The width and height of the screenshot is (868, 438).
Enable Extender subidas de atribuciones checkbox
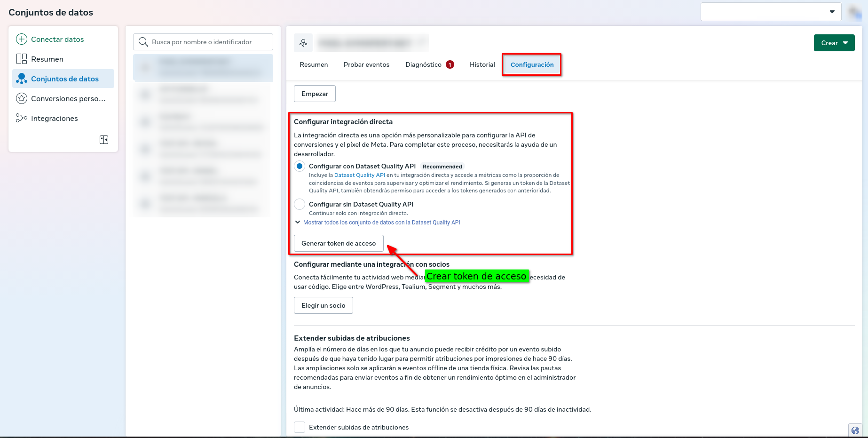[300, 427]
